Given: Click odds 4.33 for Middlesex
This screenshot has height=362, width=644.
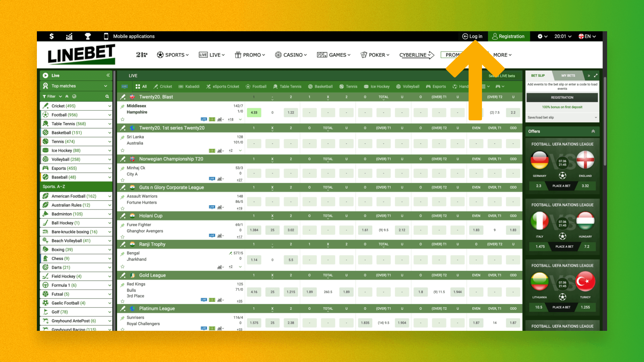Looking at the screenshot, I should pyautogui.click(x=254, y=112).
